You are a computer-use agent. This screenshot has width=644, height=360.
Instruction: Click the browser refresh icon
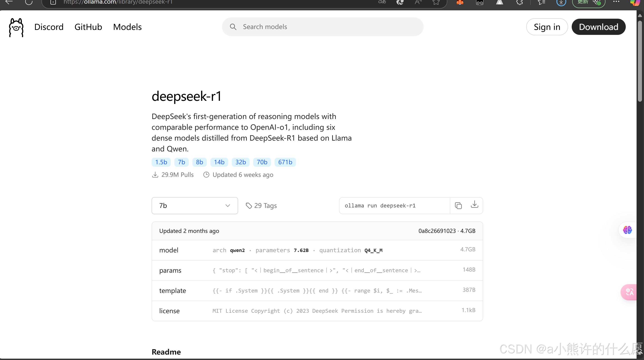[29, 2]
